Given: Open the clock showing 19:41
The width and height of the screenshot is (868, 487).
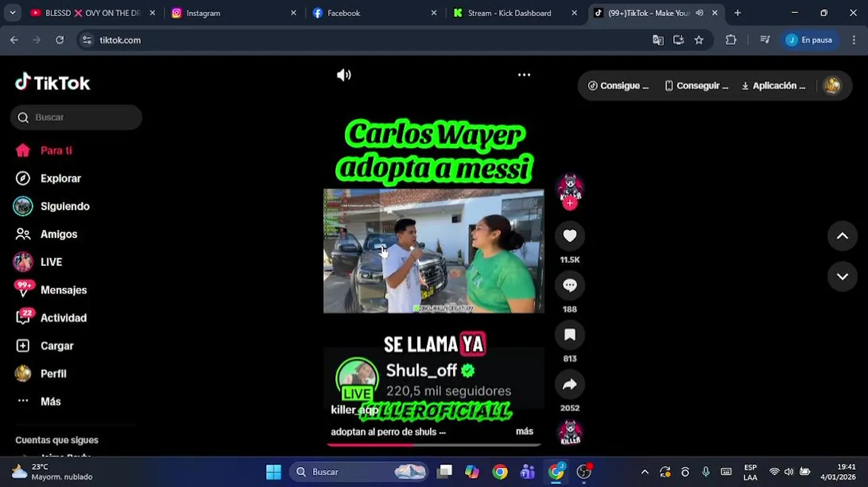Looking at the screenshot, I should (x=838, y=472).
